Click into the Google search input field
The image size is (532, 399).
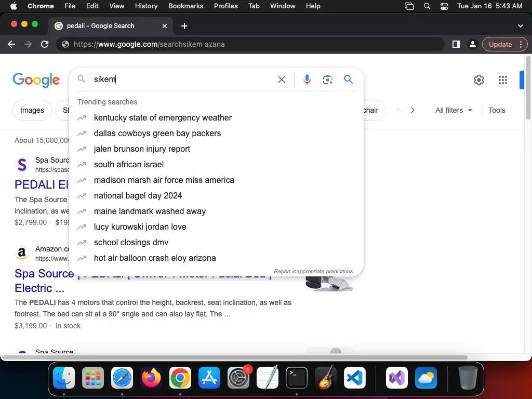pos(183,79)
